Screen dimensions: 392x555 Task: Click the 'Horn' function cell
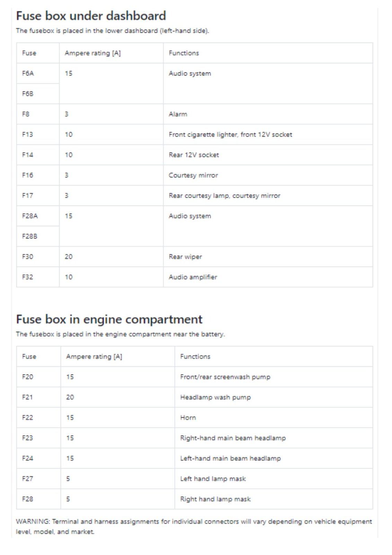click(274, 418)
